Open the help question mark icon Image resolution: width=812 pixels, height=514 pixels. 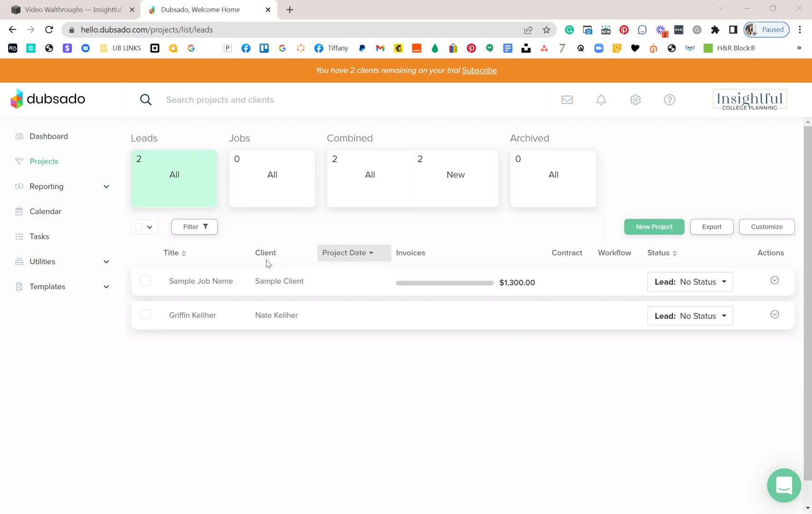point(670,99)
